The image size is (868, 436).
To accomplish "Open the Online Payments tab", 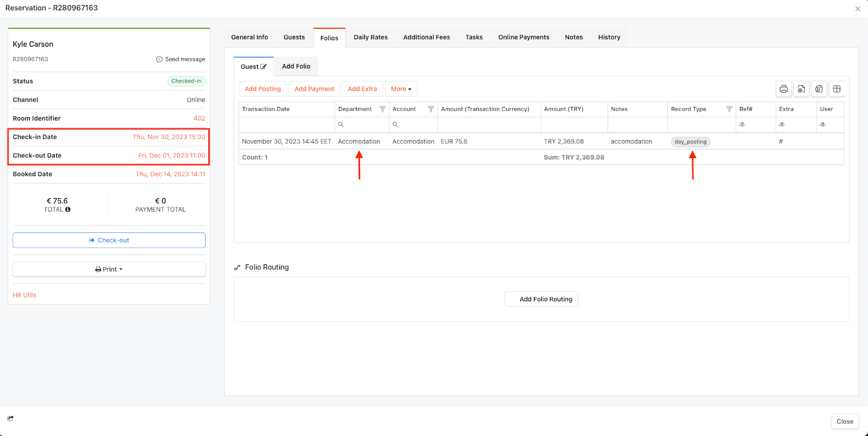I will pos(524,37).
